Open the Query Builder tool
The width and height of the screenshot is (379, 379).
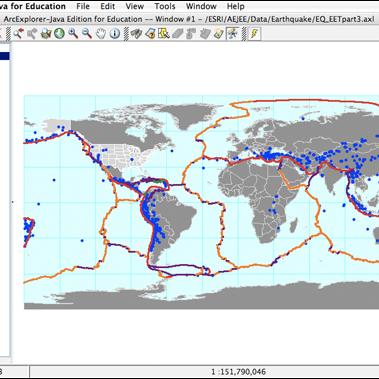click(150, 34)
